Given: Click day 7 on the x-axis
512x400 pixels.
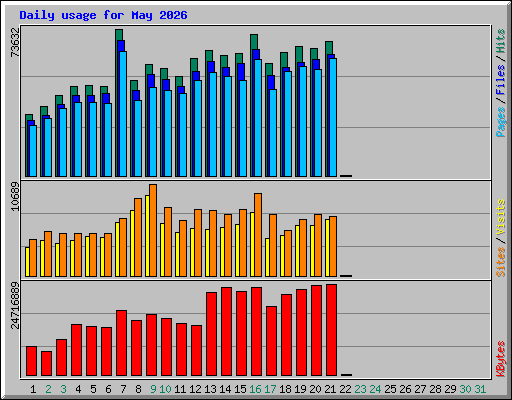Looking at the screenshot, I should [x=123, y=389].
